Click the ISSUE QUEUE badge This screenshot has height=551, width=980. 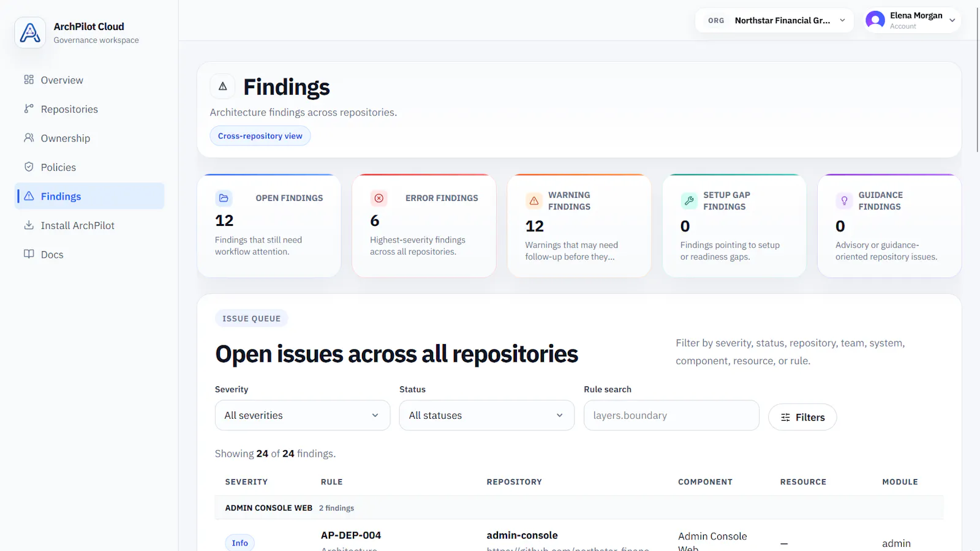(x=251, y=318)
